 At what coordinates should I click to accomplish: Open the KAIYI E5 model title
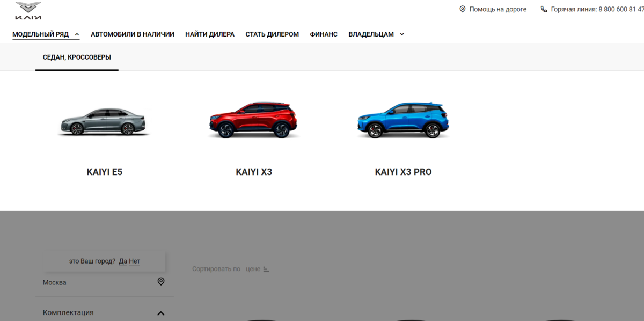click(105, 172)
